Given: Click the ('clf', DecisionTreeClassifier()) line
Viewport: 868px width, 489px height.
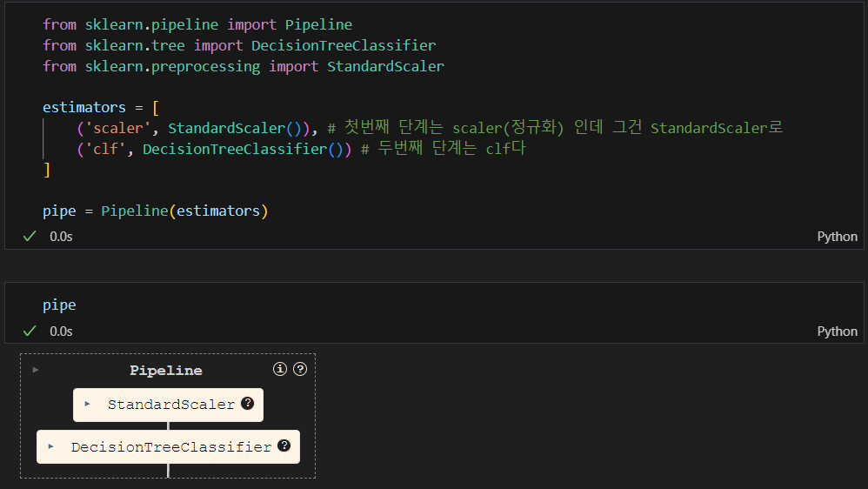Looking at the screenshot, I should click(301, 149).
